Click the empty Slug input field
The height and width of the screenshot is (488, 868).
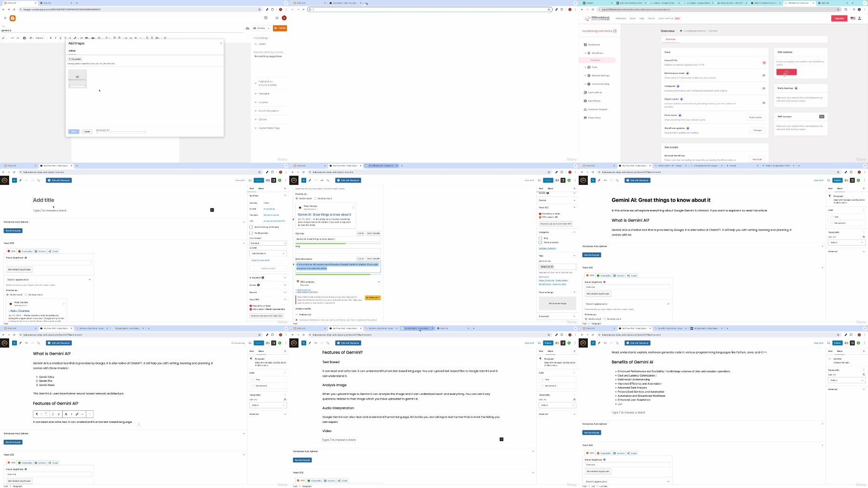(x=338, y=251)
